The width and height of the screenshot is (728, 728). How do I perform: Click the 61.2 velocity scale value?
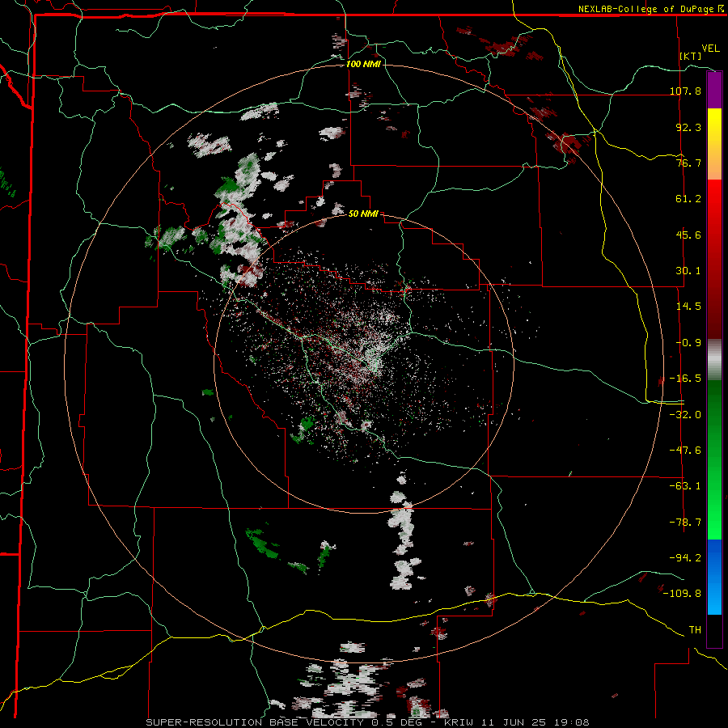[688, 199]
